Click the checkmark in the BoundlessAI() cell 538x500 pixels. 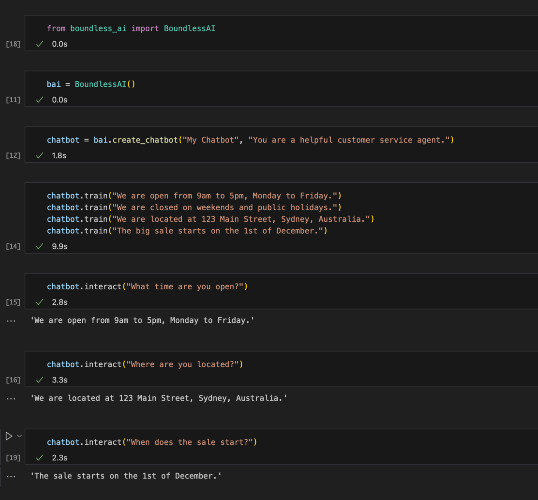click(x=39, y=100)
